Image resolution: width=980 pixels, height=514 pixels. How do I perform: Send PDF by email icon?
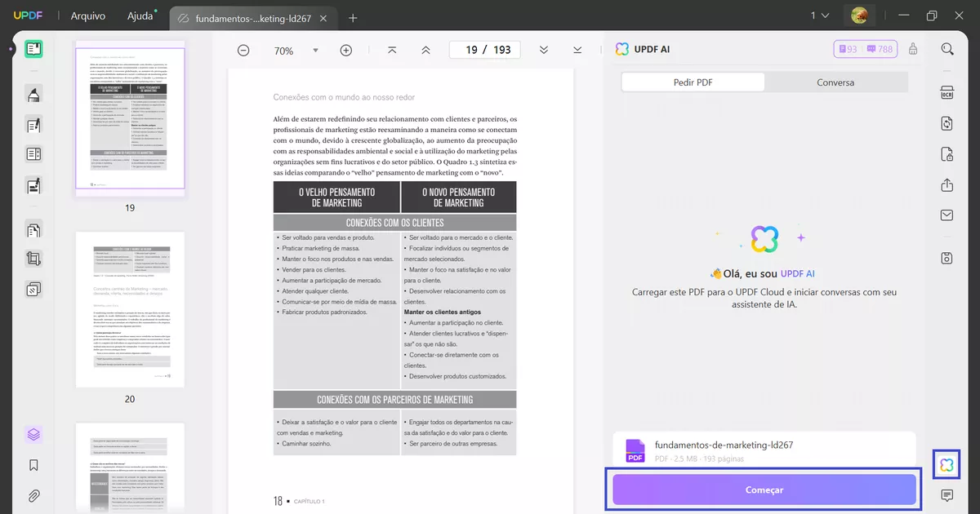point(947,215)
